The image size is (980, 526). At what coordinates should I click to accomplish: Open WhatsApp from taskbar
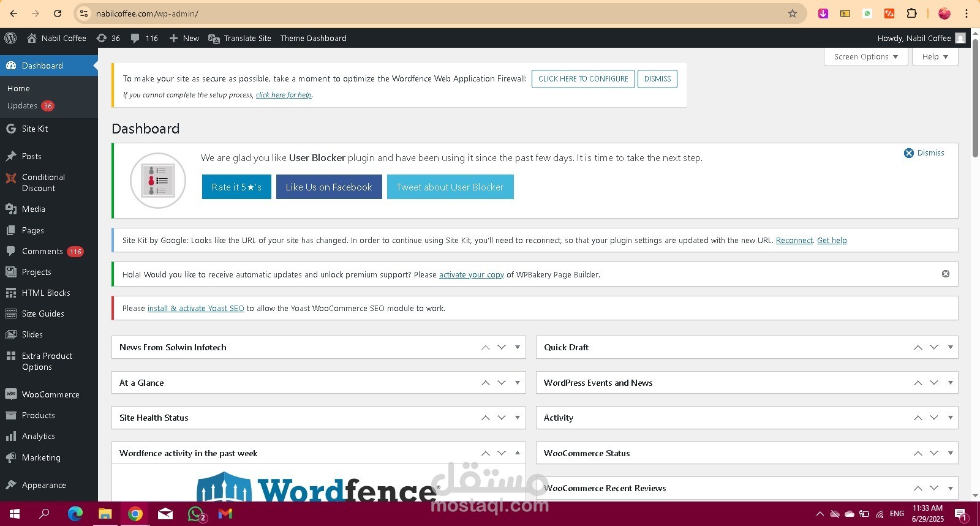(196, 514)
